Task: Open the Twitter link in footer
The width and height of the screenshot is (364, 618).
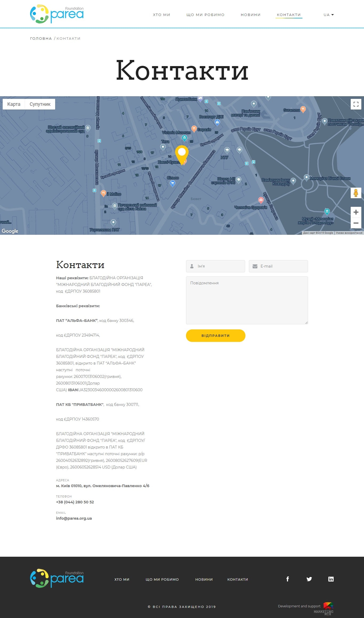Action: coord(309,579)
